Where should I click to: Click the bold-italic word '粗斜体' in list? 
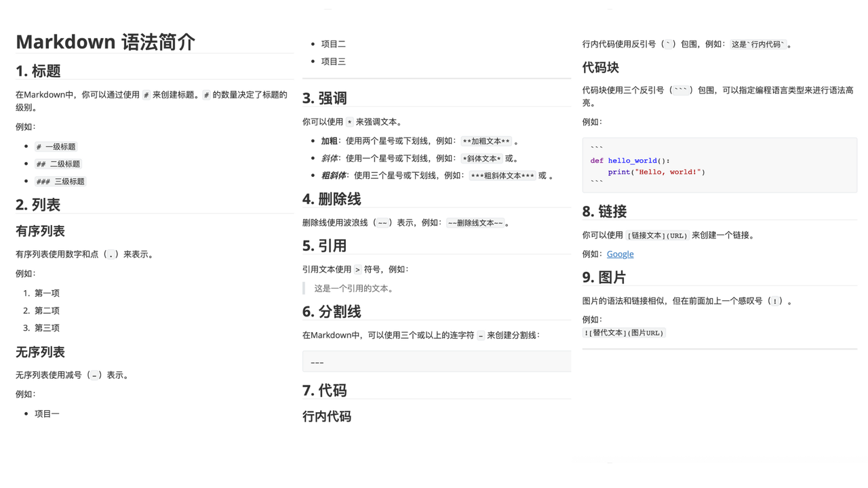(x=333, y=176)
